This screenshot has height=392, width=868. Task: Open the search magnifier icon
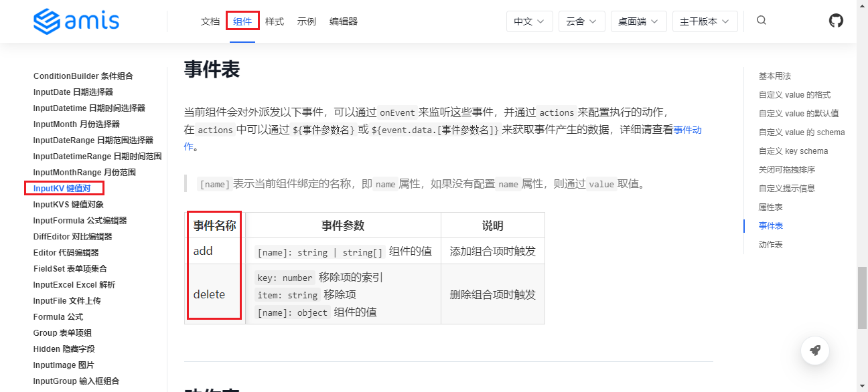tap(761, 21)
